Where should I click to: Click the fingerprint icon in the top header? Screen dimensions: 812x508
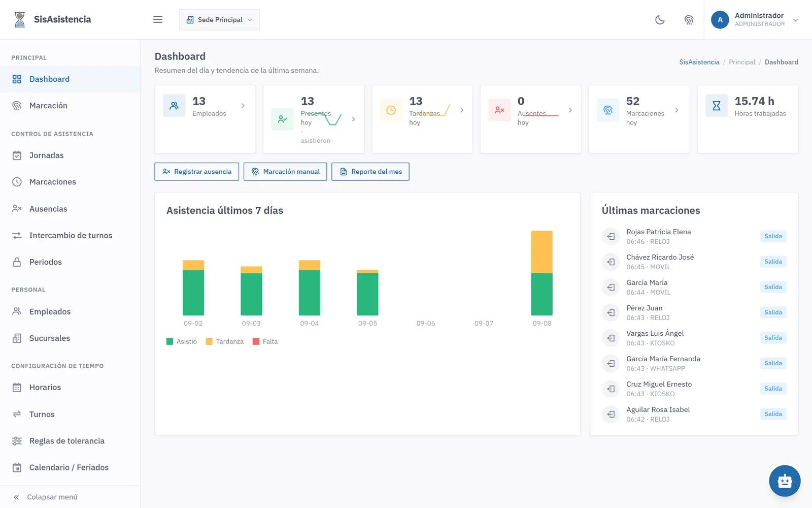point(689,20)
